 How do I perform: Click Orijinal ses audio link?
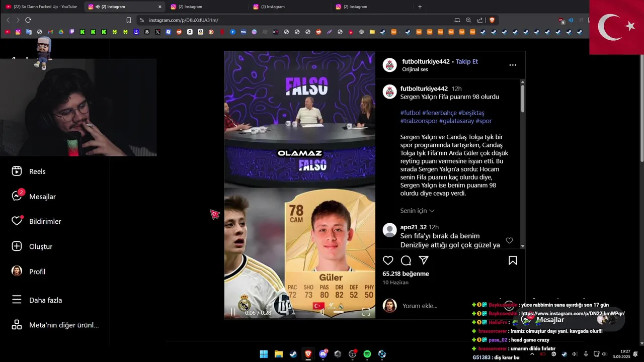pos(415,69)
